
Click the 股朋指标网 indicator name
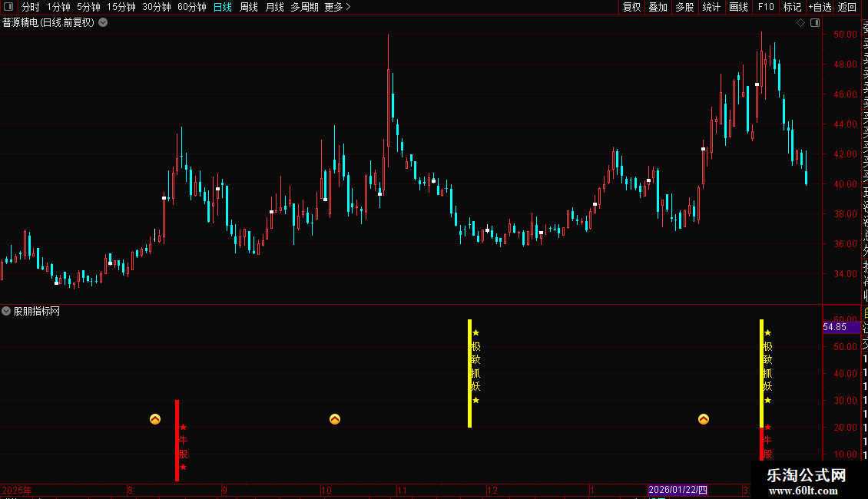click(37, 312)
